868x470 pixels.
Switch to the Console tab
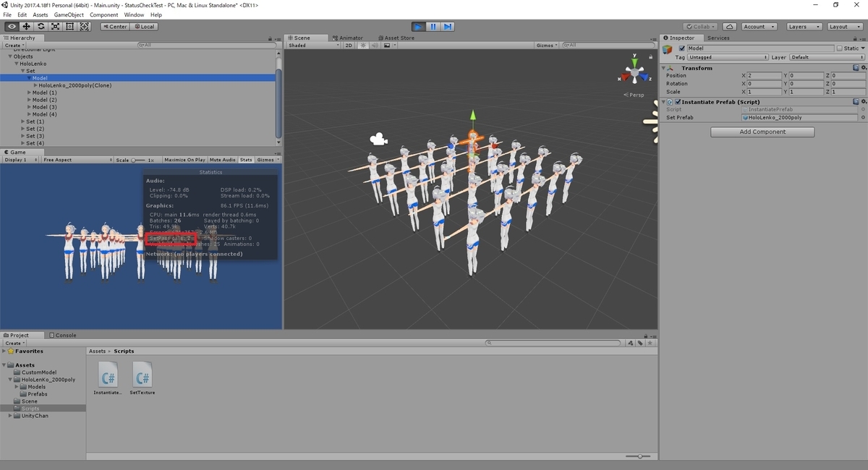[x=63, y=335]
